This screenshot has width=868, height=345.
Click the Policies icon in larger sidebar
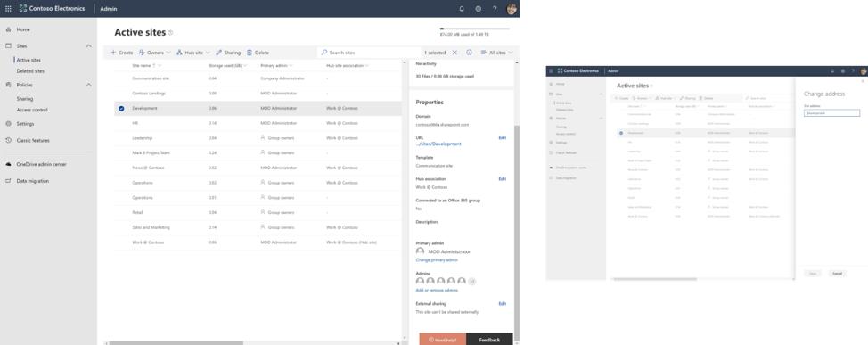[8, 85]
